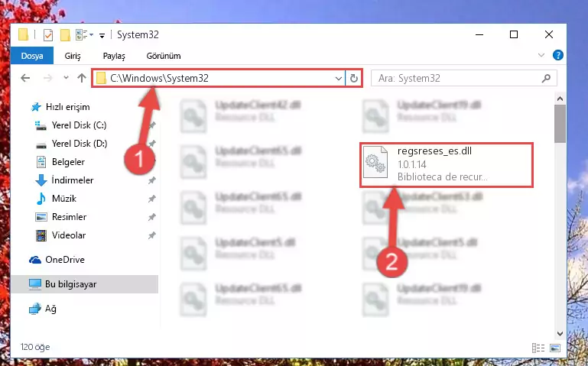Click the file list scrollbar up arrow
588x366 pixels.
click(x=560, y=99)
